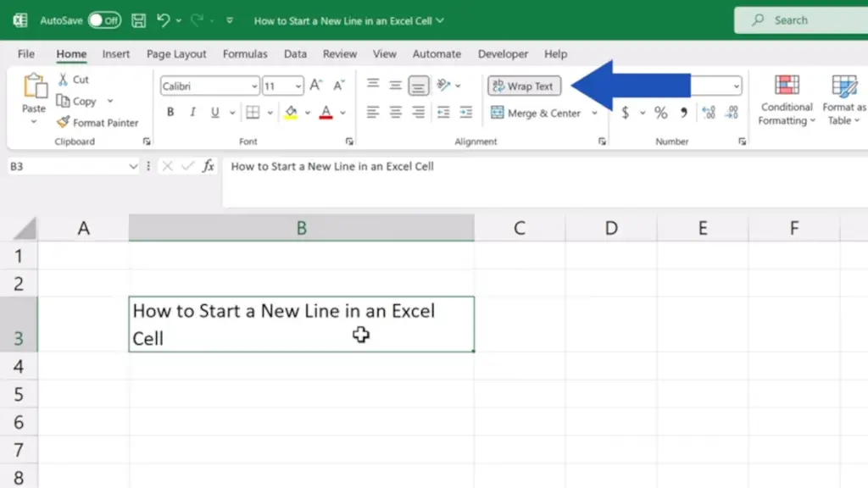Click the Orientation text-rotate icon
This screenshot has width=868, height=488.
pyautogui.click(x=443, y=85)
